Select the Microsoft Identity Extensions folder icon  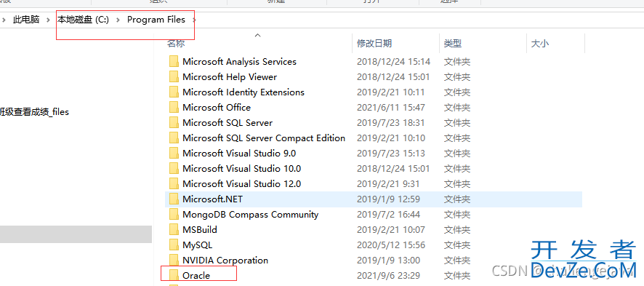pyautogui.click(x=174, y=92)
